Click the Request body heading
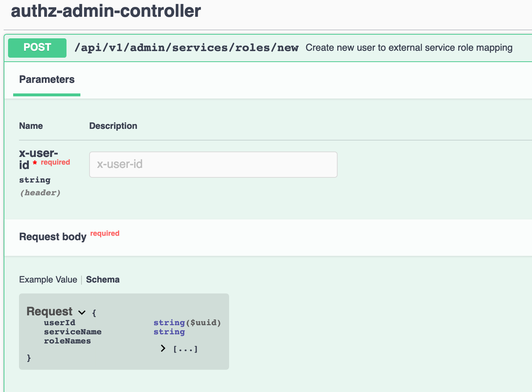Image resolution: width=532 pixels, height=392 pixels. tap(53, 237)
